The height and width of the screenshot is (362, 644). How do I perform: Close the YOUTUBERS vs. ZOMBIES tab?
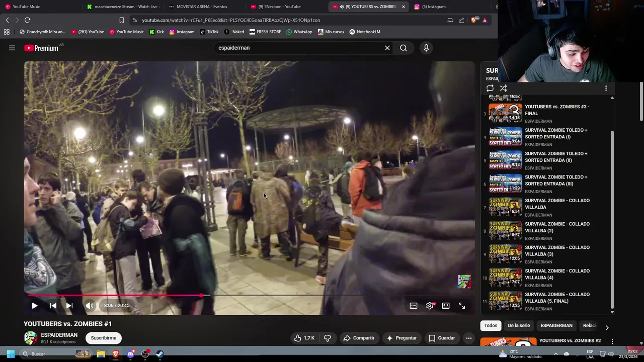tap(403, 7)
